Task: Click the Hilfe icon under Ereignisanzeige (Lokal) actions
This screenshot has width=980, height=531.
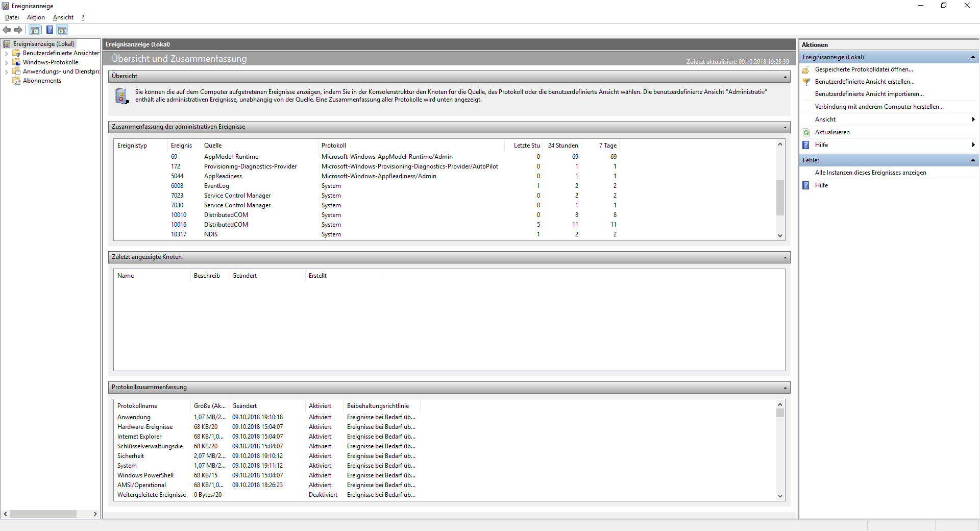Action: pyautogui.click(x=806, y=145)
